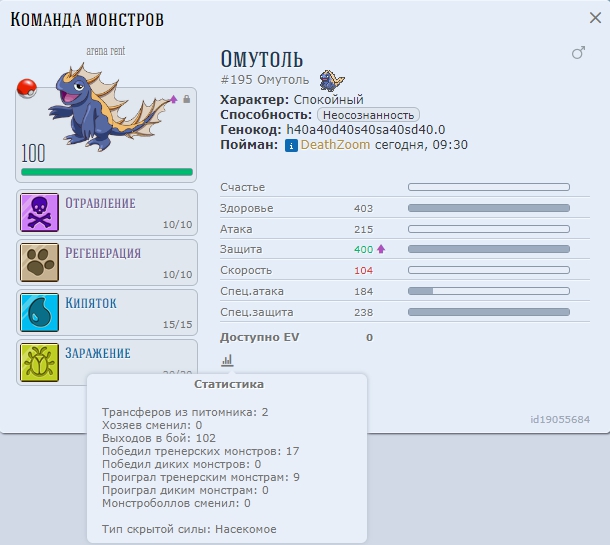
Task: Click the Кипяток 15/15 PP counter
Action: click(x=177, y=324)
